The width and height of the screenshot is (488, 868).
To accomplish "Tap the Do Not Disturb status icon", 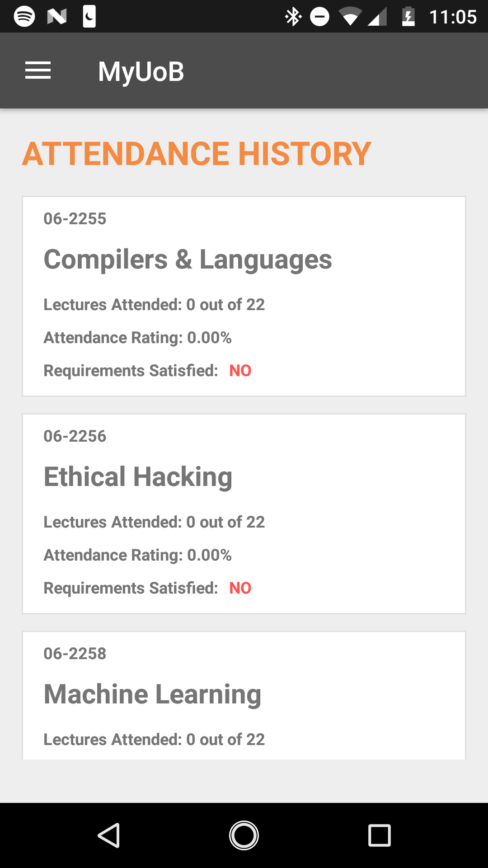I will click(320, 17).
